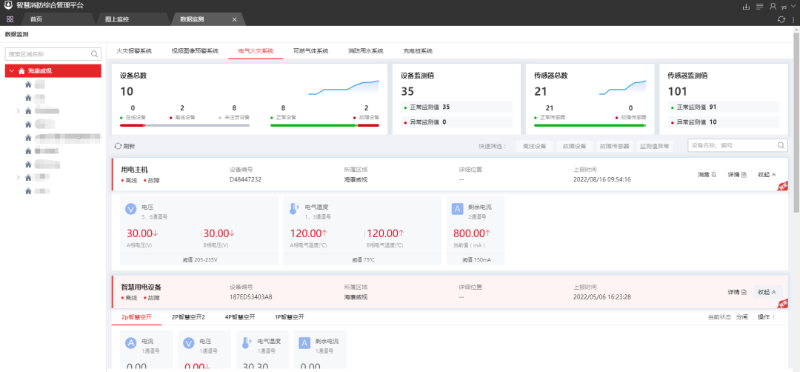Click the shield logo in the title bar
Image resolution: width=800 pixels, height=372 pixels.
point(8,5)
